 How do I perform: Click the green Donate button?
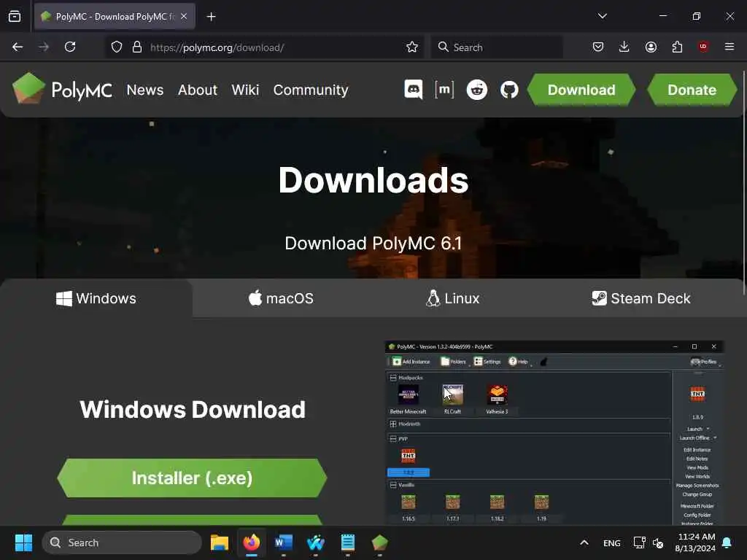[x=692, y=90]
